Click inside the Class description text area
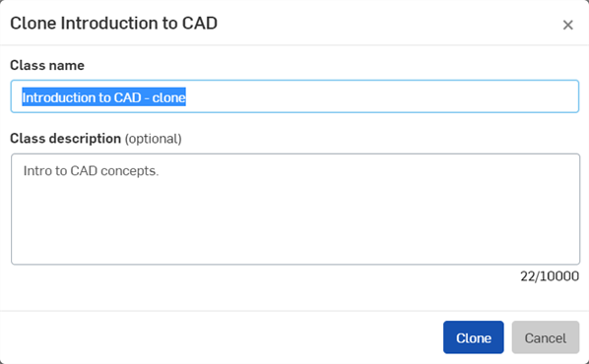Viewport: 589px width, 364px height. coord(295,209)
